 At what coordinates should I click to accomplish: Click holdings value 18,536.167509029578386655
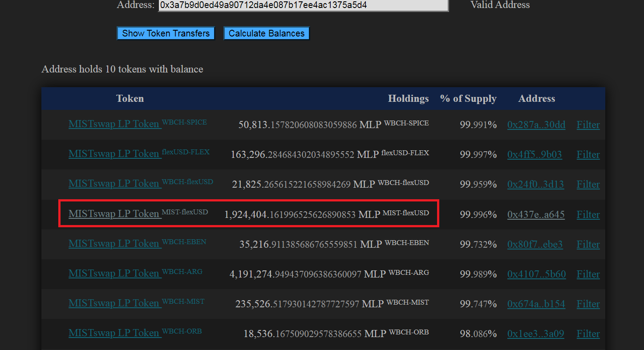point(303,334)
